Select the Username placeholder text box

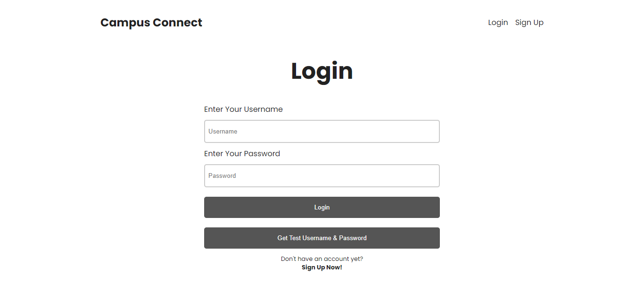coord(322,131)
